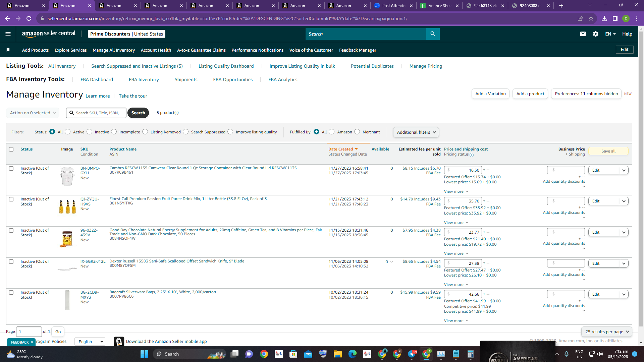Open Microsoft Edge from the taskbar
Image resolution: width=644 pixels, height=362 pixels.
352,354
